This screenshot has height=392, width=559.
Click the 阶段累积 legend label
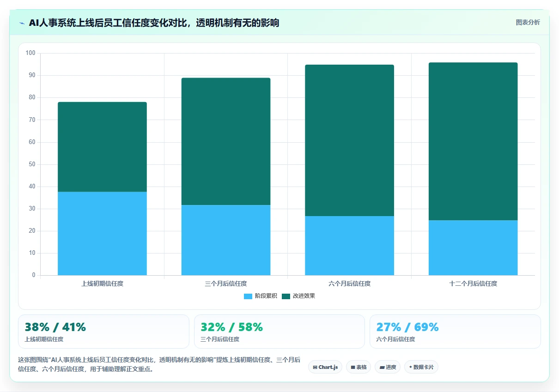click(266, 296)
